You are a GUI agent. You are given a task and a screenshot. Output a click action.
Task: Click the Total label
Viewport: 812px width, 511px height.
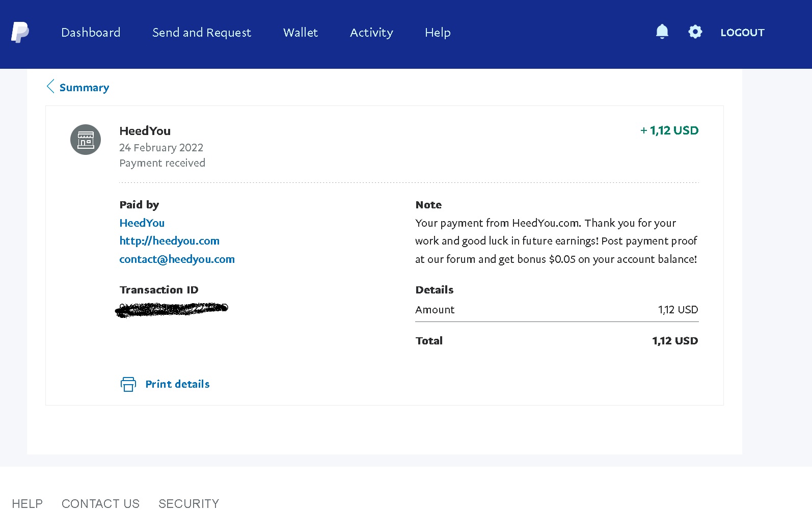tap(429, 341)
